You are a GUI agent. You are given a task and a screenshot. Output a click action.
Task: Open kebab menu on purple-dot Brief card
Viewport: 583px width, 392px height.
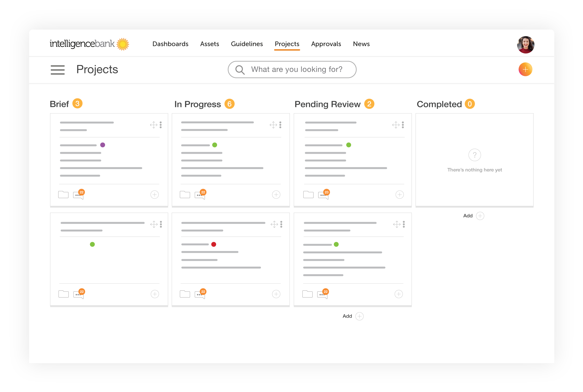point(161,125)
